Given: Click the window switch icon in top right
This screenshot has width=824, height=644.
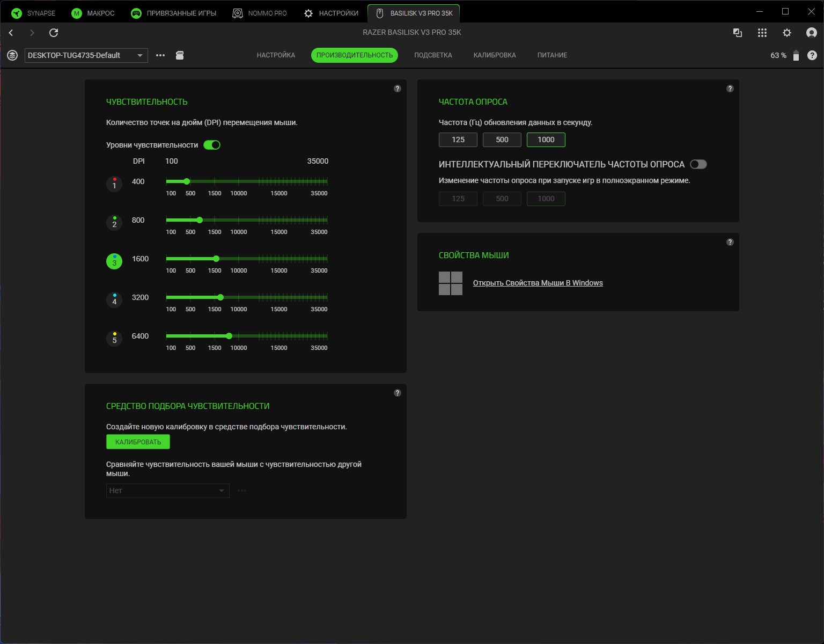Looking at the screenshot, I should coord(738,33).
